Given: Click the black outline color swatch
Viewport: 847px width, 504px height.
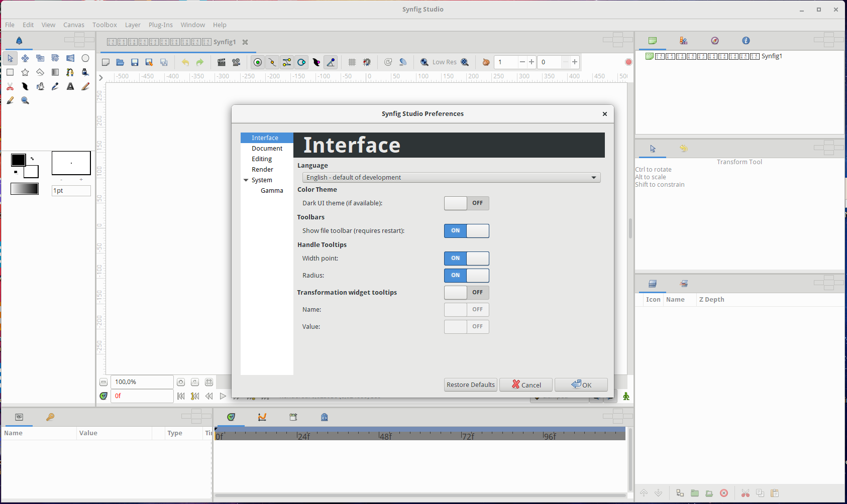Looking at the screenshot, I should [x=19, y=160].
